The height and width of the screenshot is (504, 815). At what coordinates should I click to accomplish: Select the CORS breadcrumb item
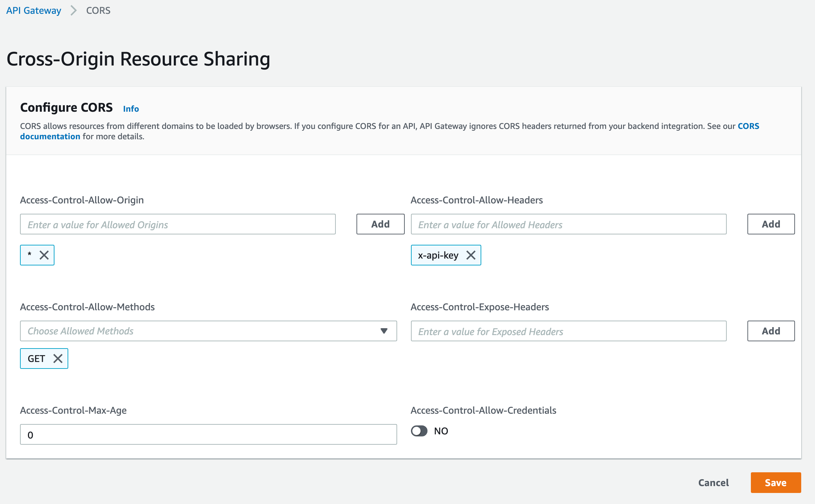[98, 10]
